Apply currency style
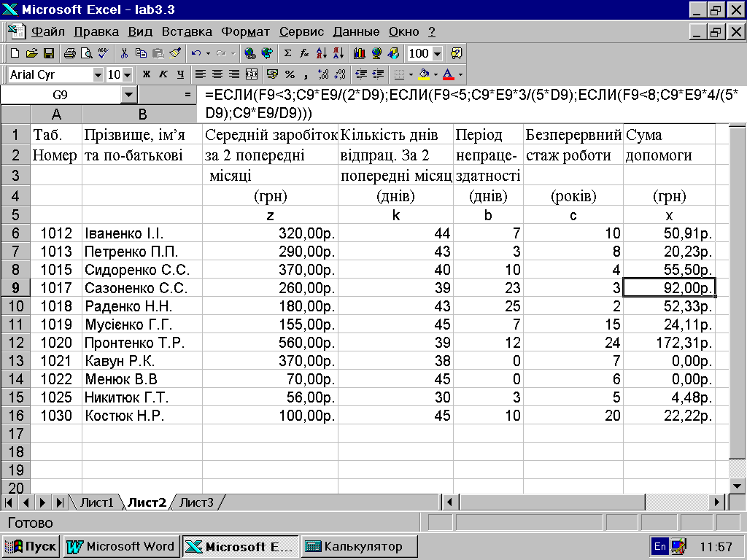 click(x=273, y=74)
